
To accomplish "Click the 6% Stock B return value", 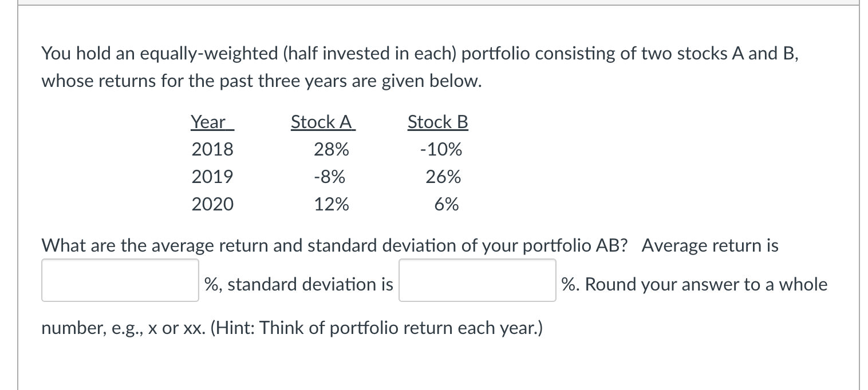I will tap(447, 204).
